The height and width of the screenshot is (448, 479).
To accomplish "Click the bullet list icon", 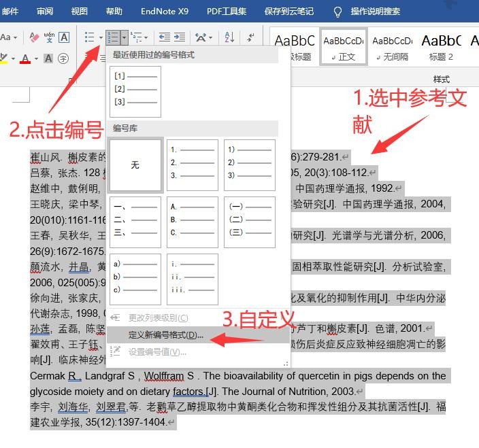I will pyautogui.click(x=88, y=37).
